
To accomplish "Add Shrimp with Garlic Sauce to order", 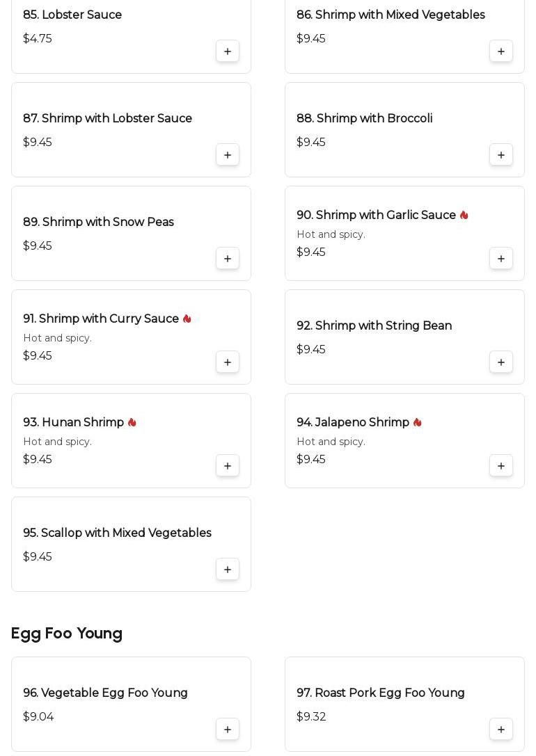I will (x=501, y=259).
